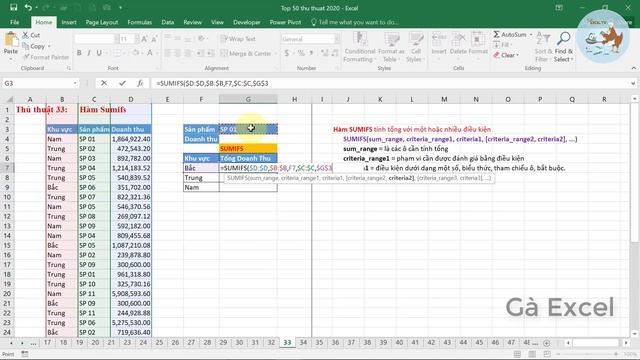Open Clipboard group dialog launcher
The height and width of the screenshot is (360, 640).
click(69, 68)
